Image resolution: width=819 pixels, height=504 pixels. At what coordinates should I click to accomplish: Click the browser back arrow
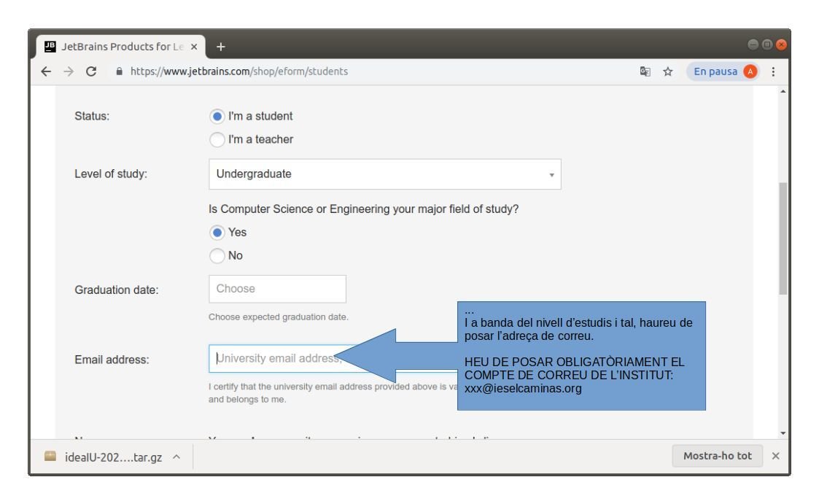pos(46,71)
